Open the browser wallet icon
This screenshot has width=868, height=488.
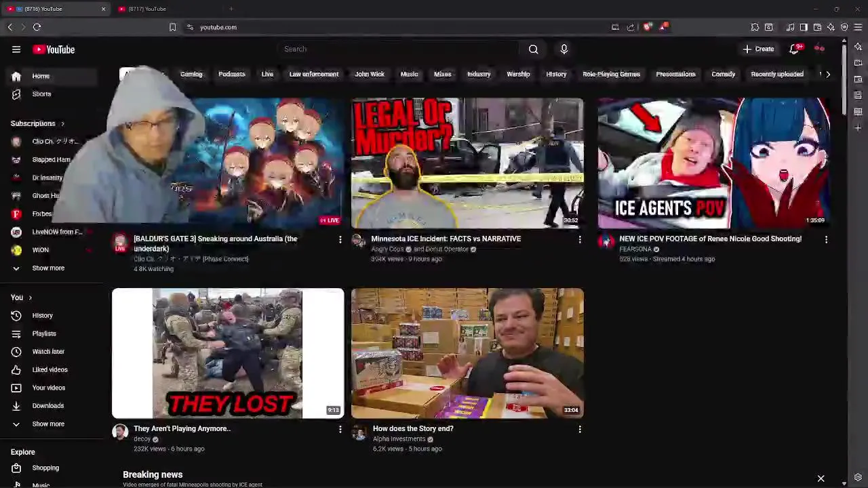point(817,27)
